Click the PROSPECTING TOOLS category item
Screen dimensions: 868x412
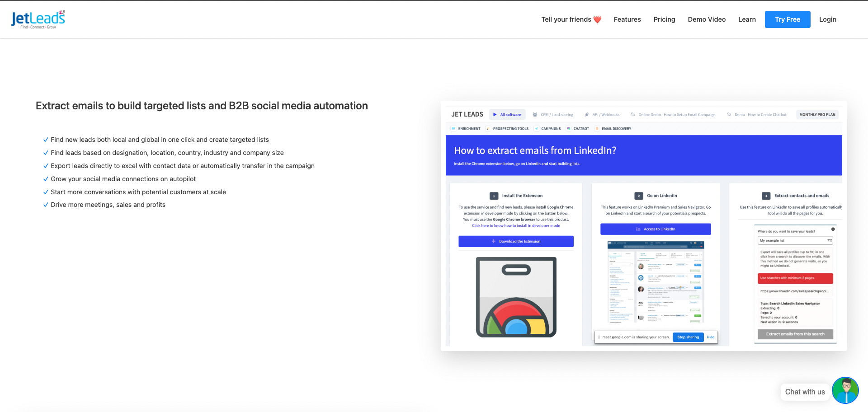(x=507, y=129)
